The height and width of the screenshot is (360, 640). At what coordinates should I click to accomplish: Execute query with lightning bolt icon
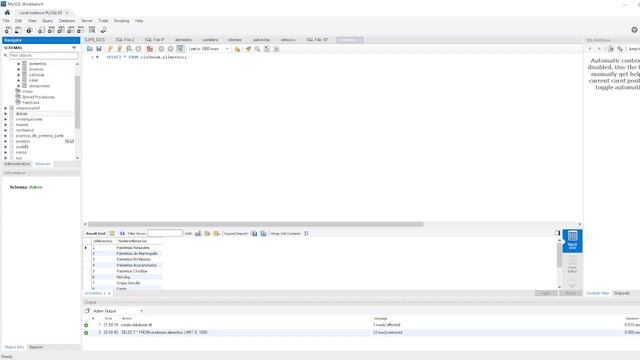(110, 49)
